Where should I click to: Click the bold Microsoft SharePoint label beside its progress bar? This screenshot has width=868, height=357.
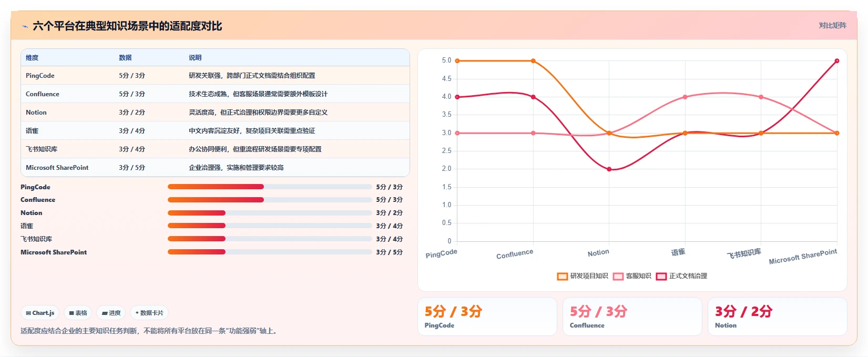pyautogui.click(x=54, y=252)
